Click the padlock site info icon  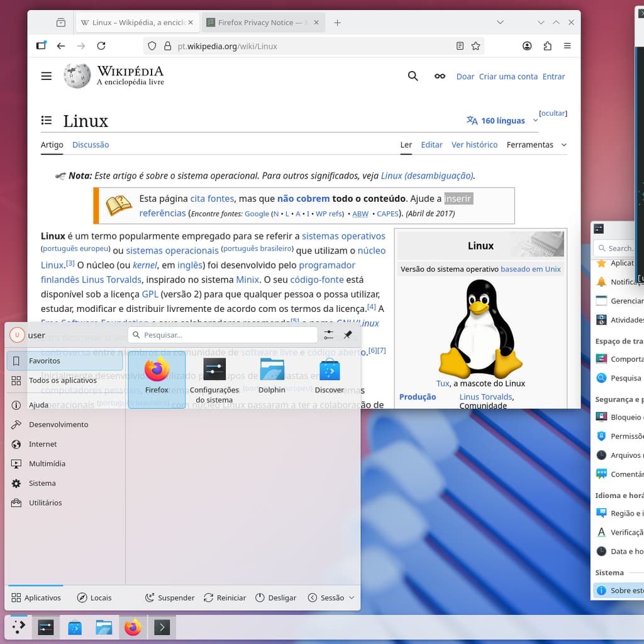coord(167,46)
